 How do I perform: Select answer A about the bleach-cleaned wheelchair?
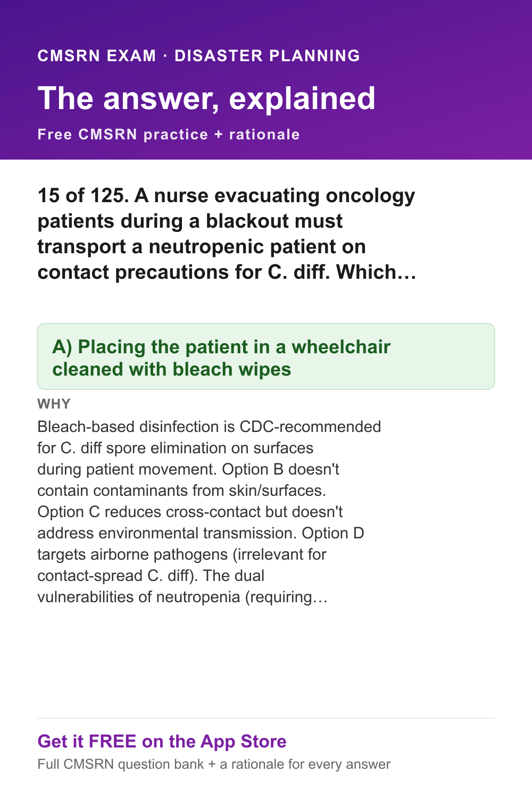[266, 356]
